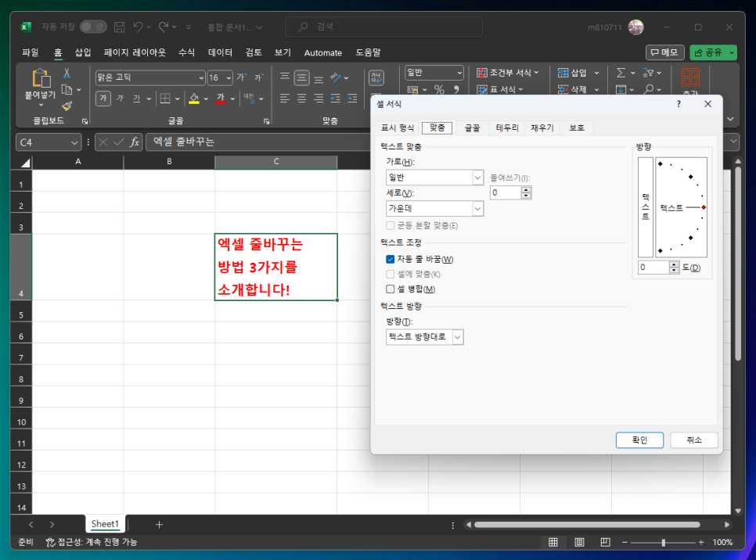Click the decrease indent icon
Viewport: 756px width, 560px height.
click(x=336, y=99)
